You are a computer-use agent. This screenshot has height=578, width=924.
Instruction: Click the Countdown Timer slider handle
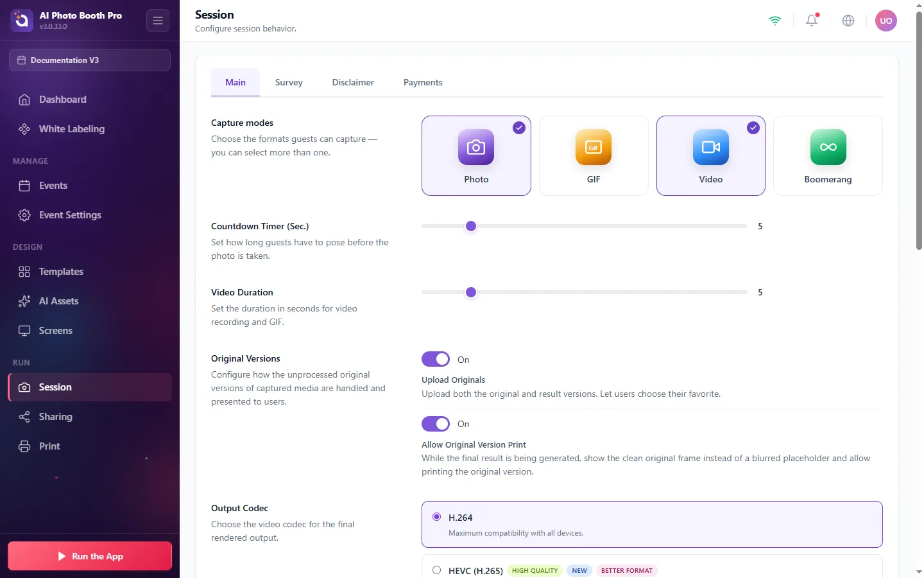[x=471, y=226]
